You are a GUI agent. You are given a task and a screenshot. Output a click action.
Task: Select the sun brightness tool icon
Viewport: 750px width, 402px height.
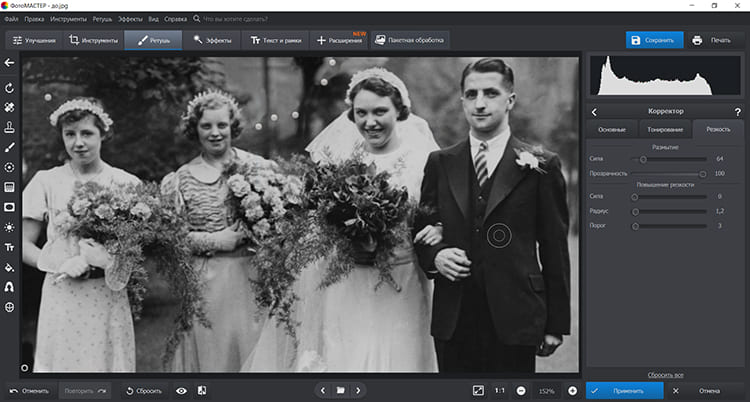pyautogui.click(x=9, y=227)
